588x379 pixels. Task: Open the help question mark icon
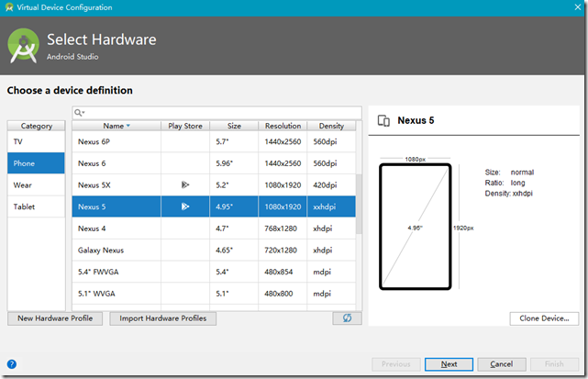tap(12, 364)
